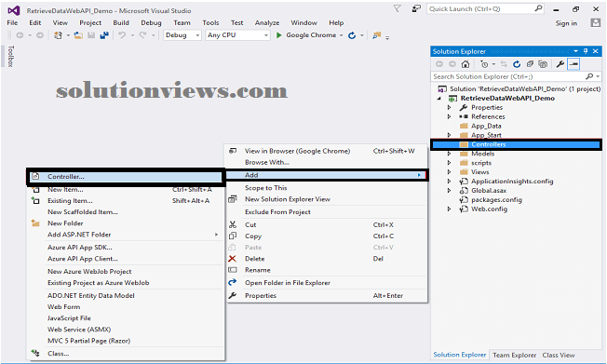Select Global.asax in Solution Explorer
The image size is (607, 364).
489,191
